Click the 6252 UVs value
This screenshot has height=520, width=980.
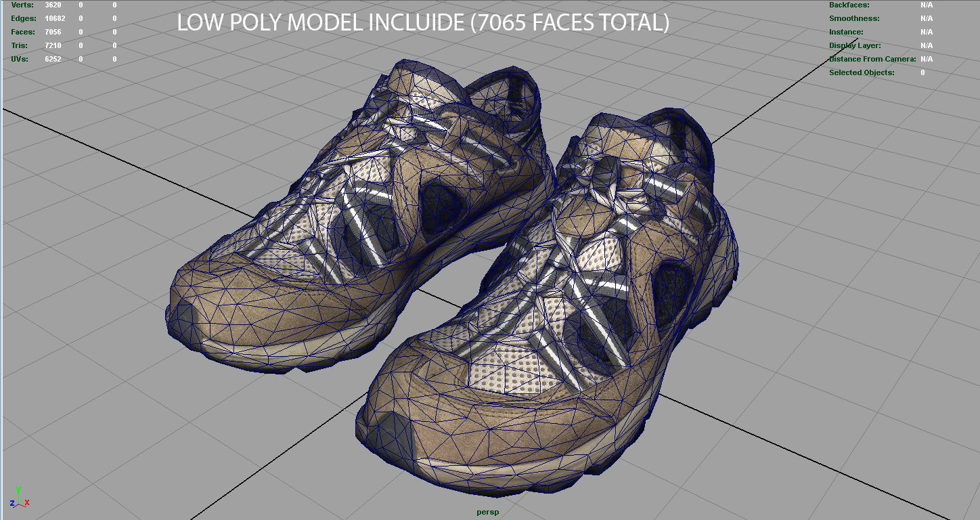[x=53, y=59]
